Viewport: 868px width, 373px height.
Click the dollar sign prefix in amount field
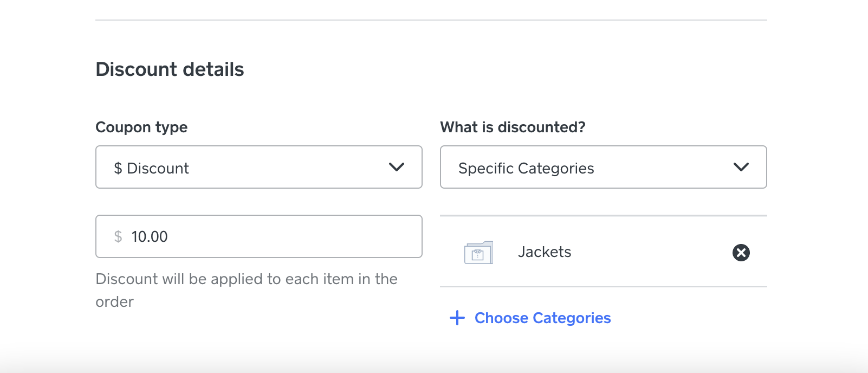click(x=118, y=237)
